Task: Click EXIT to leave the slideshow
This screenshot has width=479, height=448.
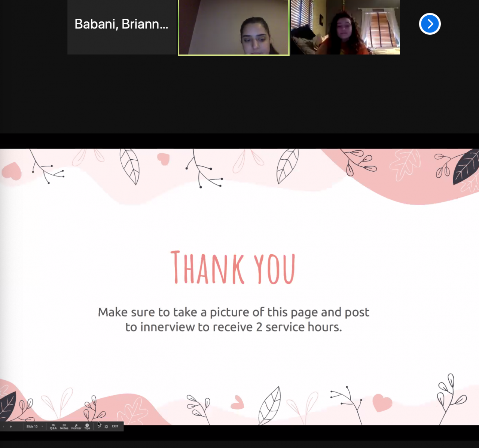Action: coord(115,426)
